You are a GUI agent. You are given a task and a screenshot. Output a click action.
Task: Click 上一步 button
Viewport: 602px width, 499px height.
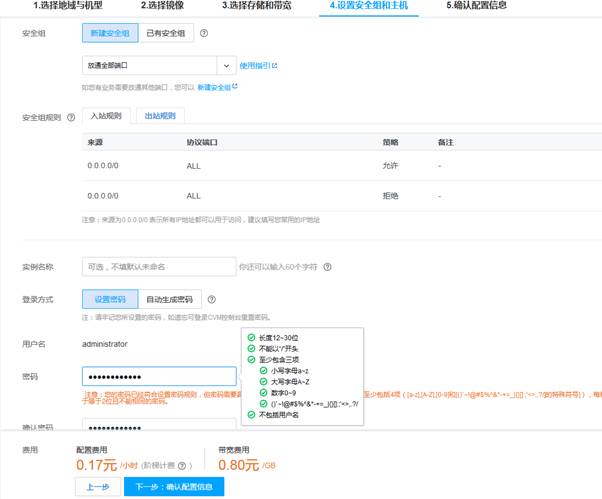coord(97,486)
